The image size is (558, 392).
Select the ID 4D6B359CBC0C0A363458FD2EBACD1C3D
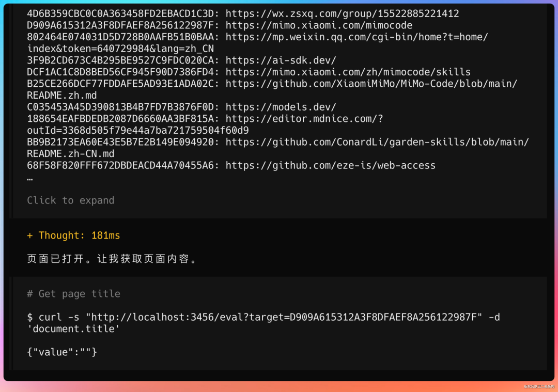tap(120, 14)
